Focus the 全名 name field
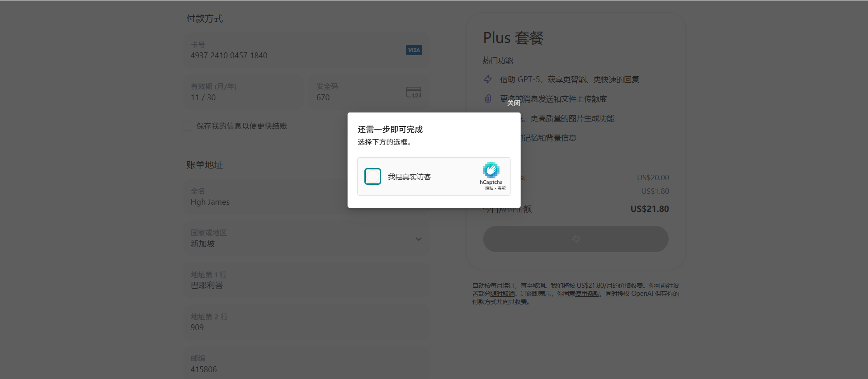The height and width of the screenshot is (379, 868). point(307,197)
